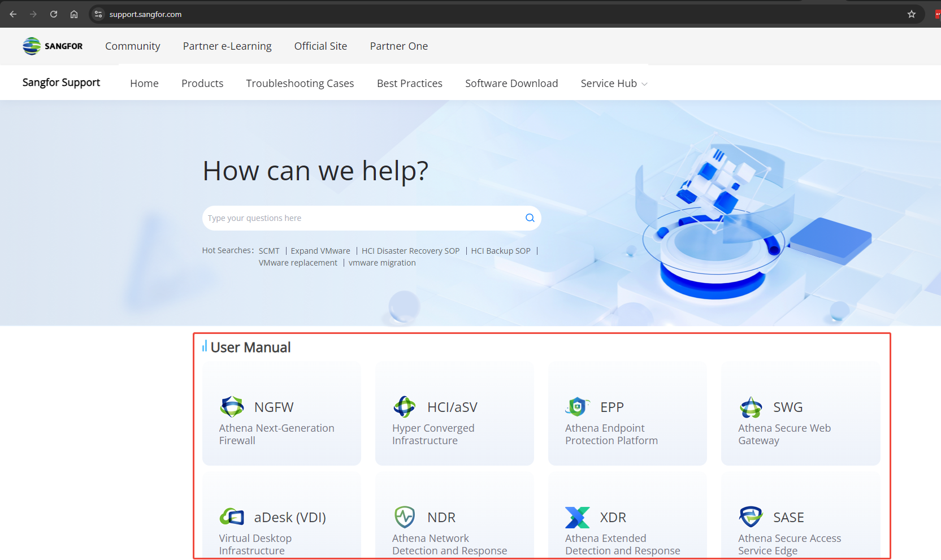Click the search magnifier icon

530,218
